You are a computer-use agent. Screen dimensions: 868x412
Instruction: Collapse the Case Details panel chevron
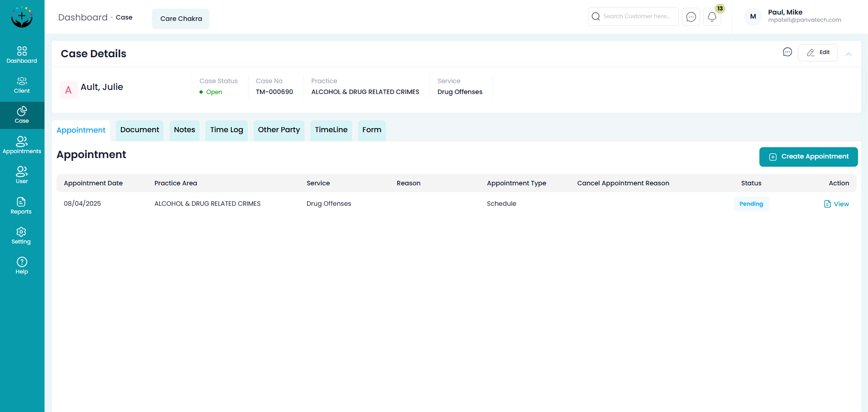(x=848, y=54)
